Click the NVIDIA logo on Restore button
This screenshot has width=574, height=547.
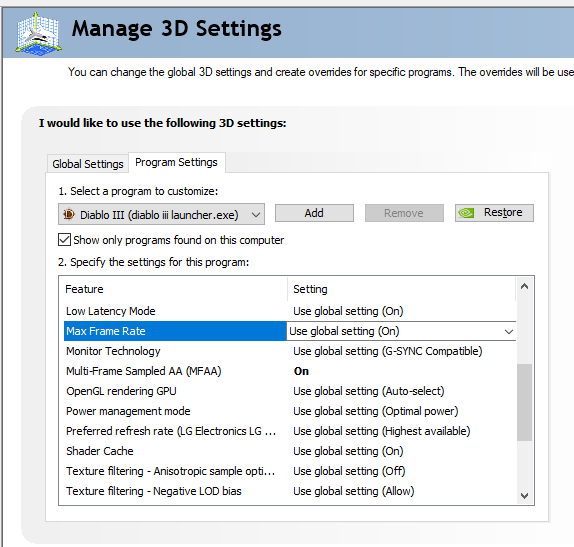[x=466, y=213]
